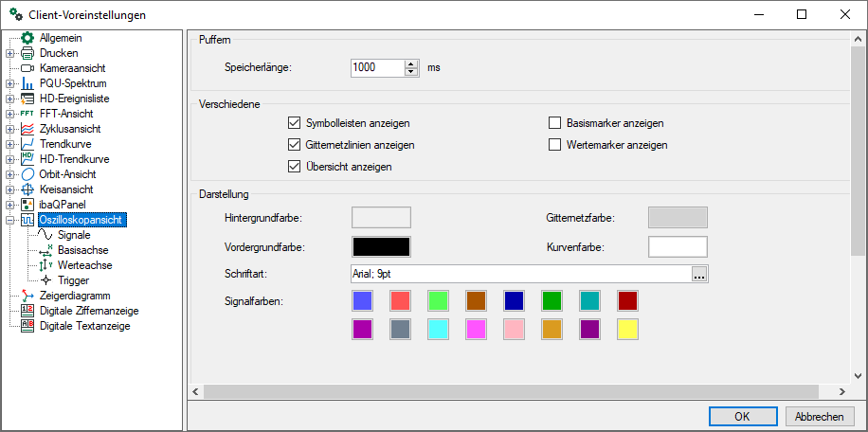
Task: Click the PQU-Spektrum bar chart icon
Action: click(x=27, y=83)
